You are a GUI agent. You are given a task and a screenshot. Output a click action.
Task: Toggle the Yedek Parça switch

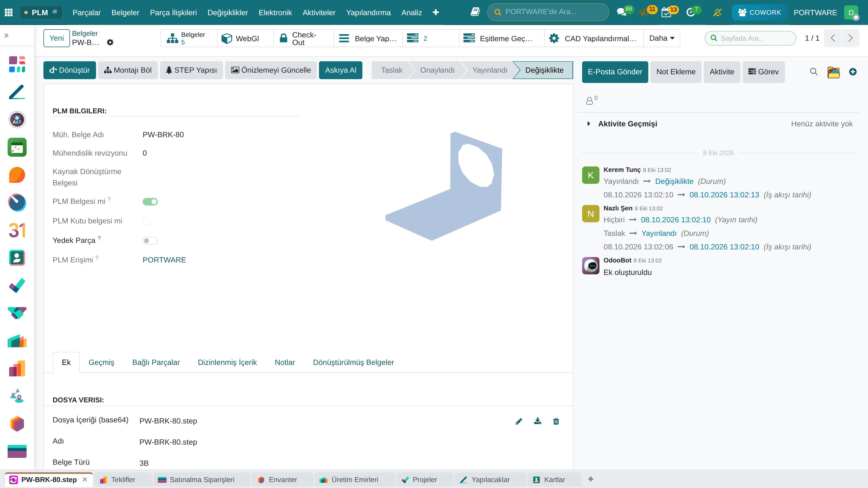[x=150, y=240]
